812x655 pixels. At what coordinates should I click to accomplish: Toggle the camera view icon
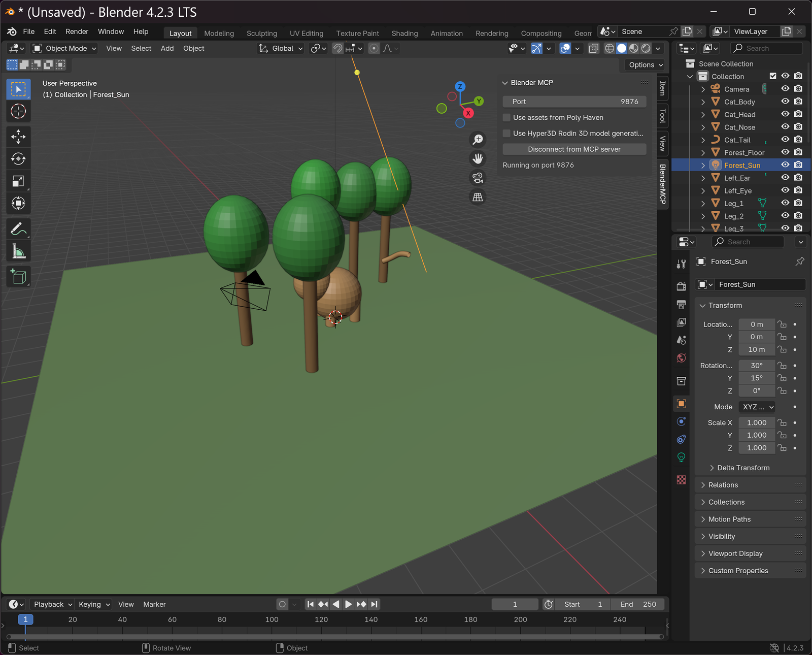click(478, 178)
